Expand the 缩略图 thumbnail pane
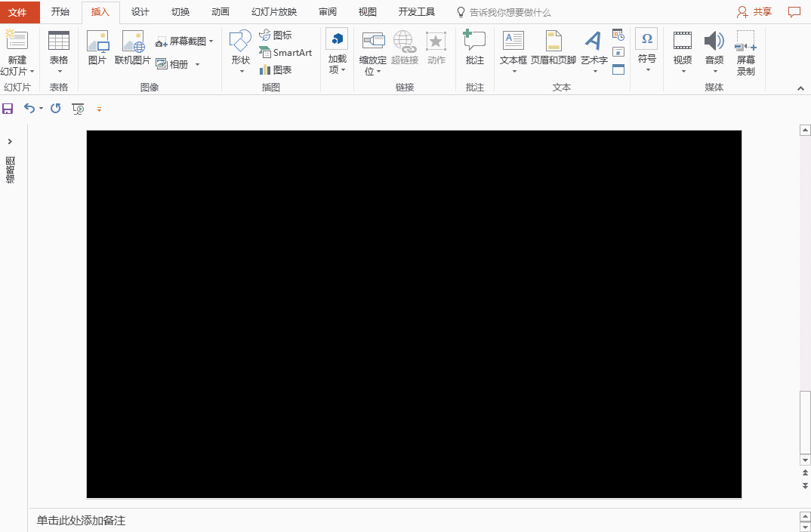 coord(10,142)
